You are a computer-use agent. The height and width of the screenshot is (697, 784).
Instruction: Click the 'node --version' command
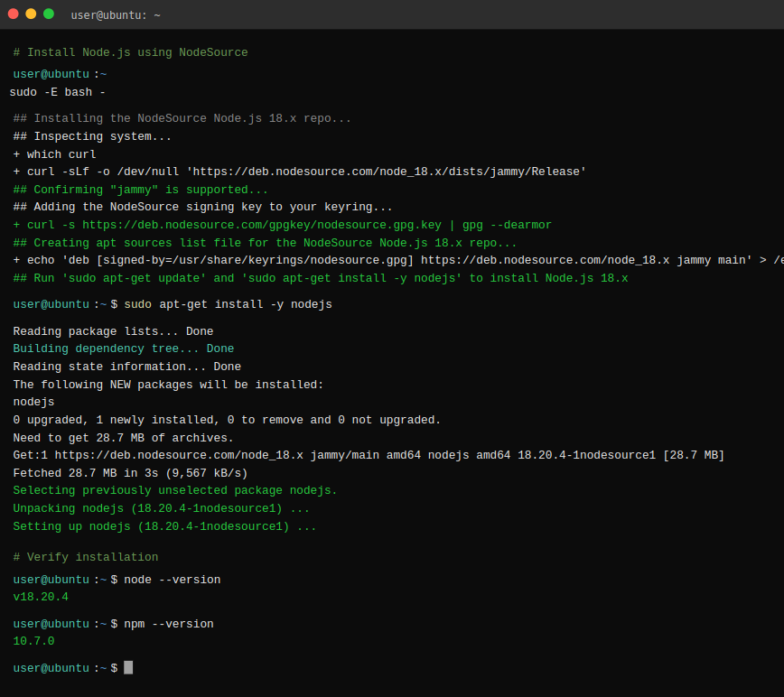click(x=172, y=580)
